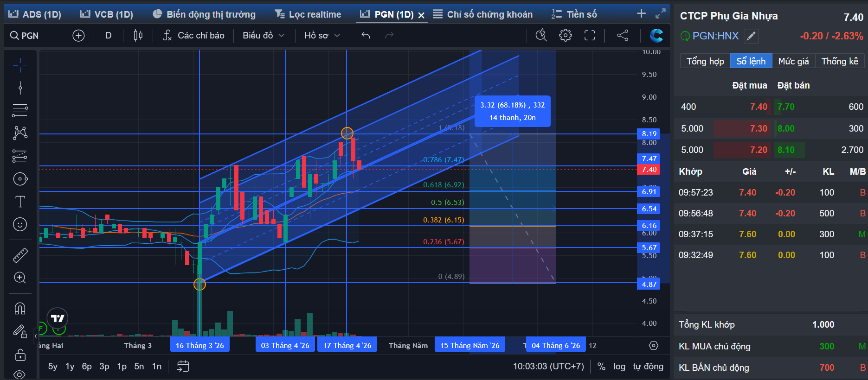The width and height of the screenshot is (868, 380).
Task: Set chart range to 1p
Action: (122, 367)
